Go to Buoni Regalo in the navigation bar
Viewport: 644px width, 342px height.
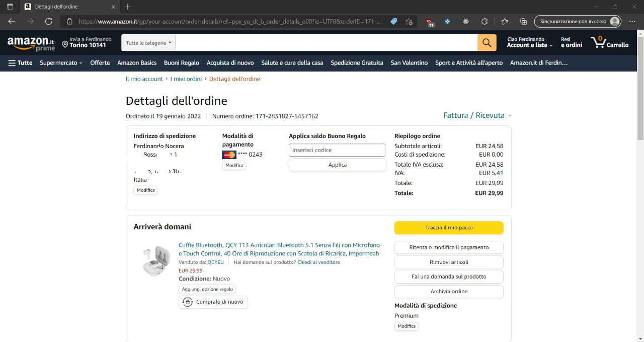(x=182, y=63)
